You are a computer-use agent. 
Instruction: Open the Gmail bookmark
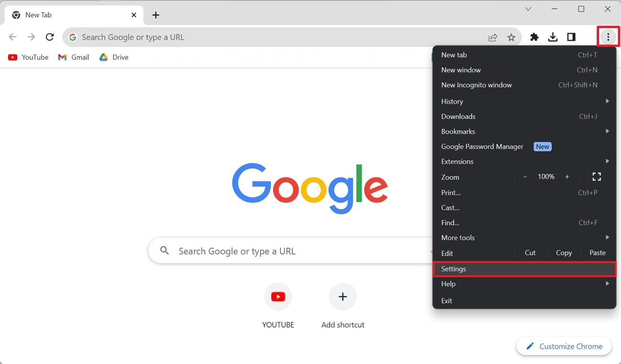coord(74,57)
